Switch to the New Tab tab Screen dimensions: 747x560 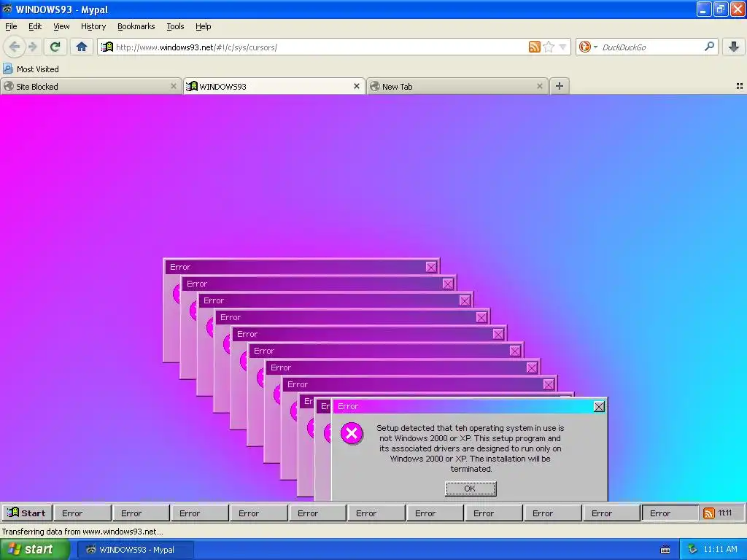[457, 87]
